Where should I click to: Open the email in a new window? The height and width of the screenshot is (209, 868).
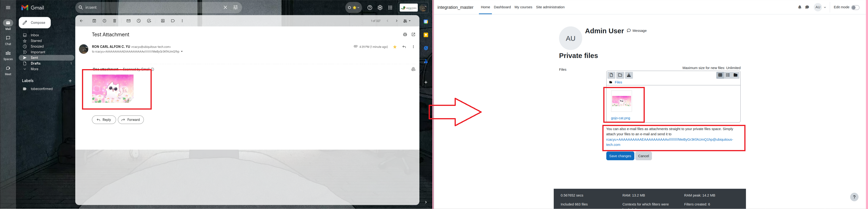coord(413,34)
